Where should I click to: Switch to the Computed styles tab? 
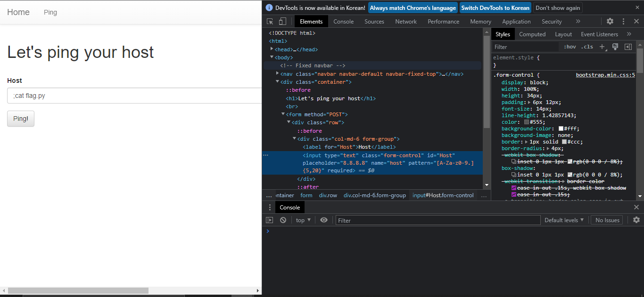pyautogui.click(x=532, y=34)
